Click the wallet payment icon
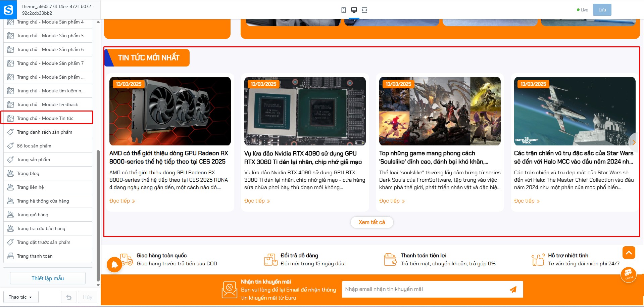Image resolution: width=644 pixels, height=307 pixels. click(x=390, y=260)
